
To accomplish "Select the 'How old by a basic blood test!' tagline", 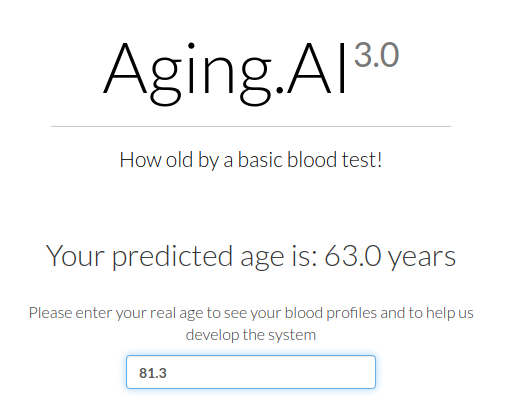I will [251, 160].
